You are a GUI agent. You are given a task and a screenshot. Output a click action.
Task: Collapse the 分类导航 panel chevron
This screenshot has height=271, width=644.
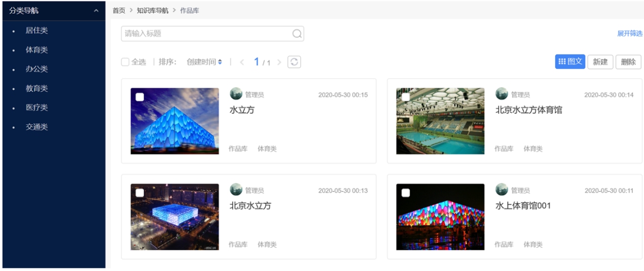point(96,11)
